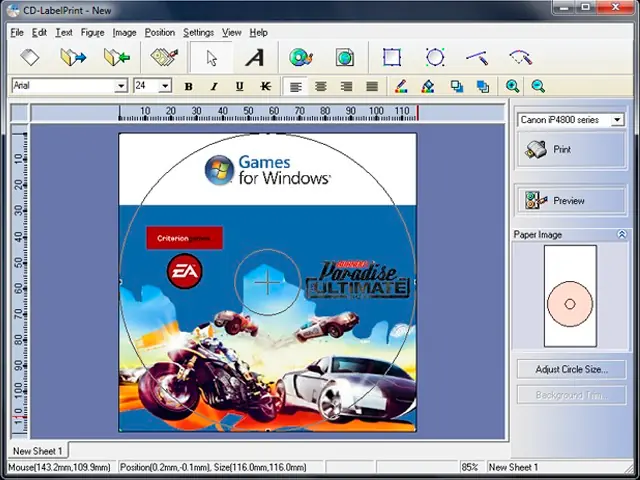
Task: Click the Print button
Action: pyautogui.click(x=571, y=149)
